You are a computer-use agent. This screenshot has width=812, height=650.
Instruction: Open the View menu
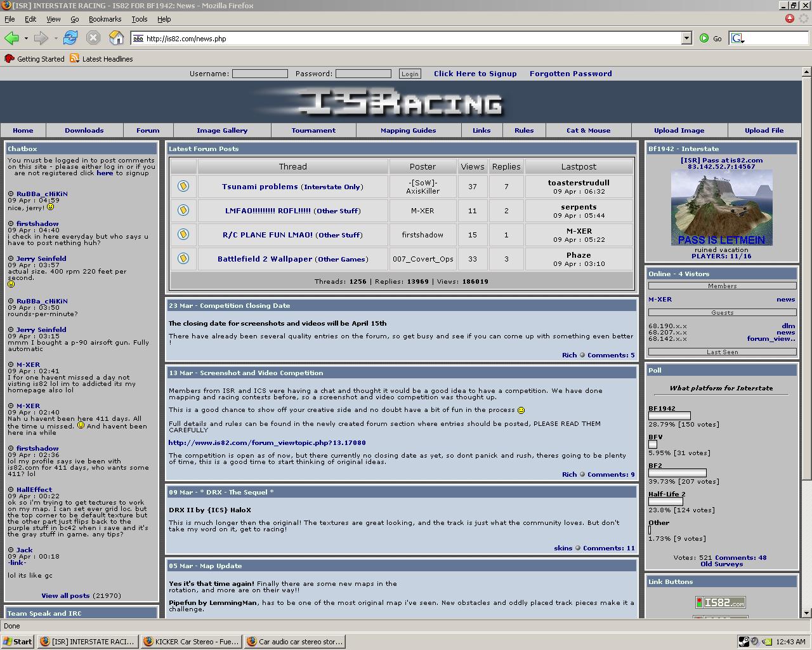point(53,19)
